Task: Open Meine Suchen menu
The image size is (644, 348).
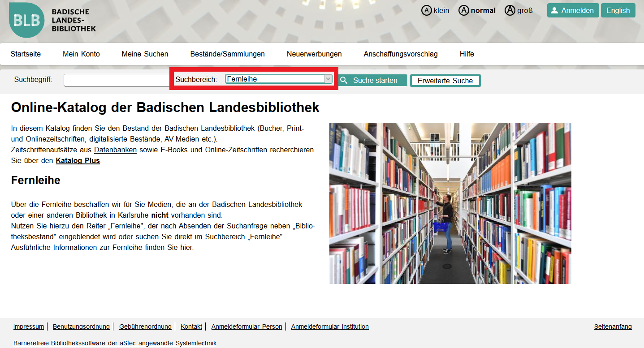Action: (x=145, y=54)
